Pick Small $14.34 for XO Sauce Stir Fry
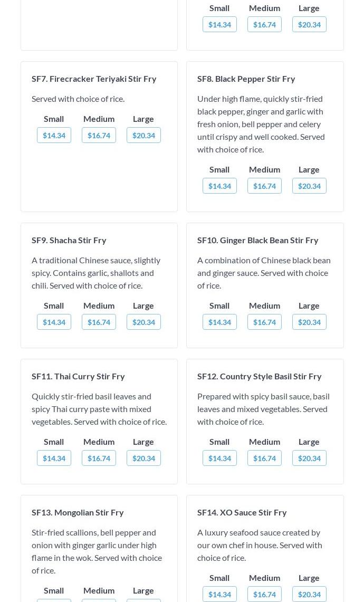 [x=219, y=594]
